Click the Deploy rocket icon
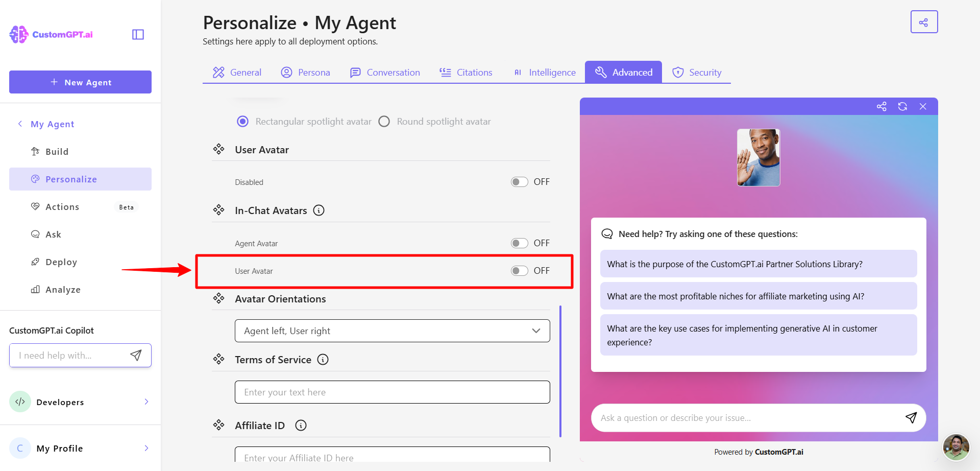The image size is (980, 471). pyautogui.click(x=35, y=262)
